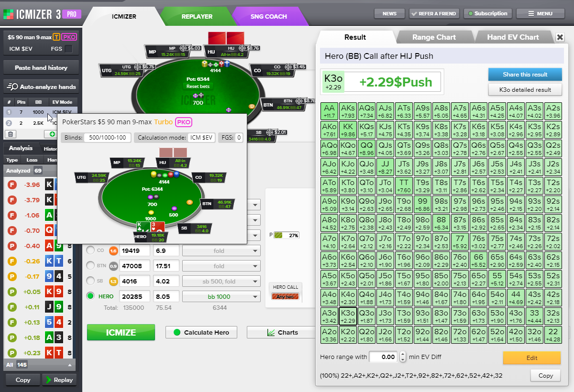Click REFER A FRIEND button
Image resolution: width=574 pixels, height=392 pixels.
pyautogui.click(x=434, y=14)
